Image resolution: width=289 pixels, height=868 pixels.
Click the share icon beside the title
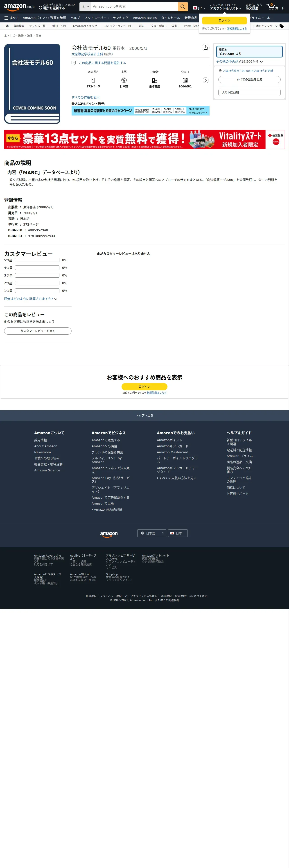(x=205, y=48)
